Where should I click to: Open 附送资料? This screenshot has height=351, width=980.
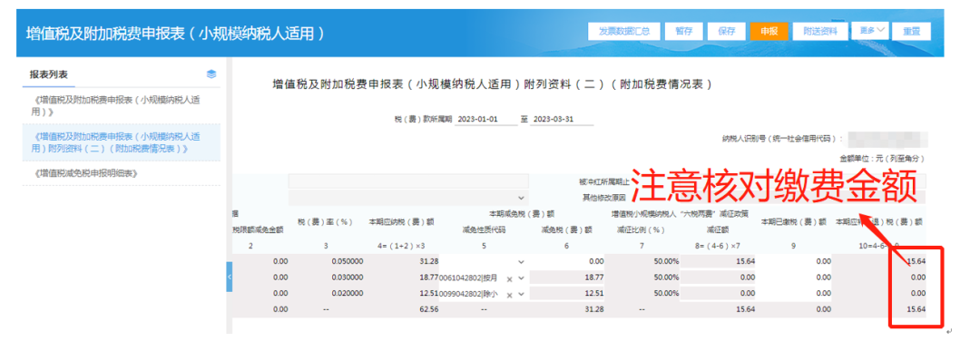(820, 31)
